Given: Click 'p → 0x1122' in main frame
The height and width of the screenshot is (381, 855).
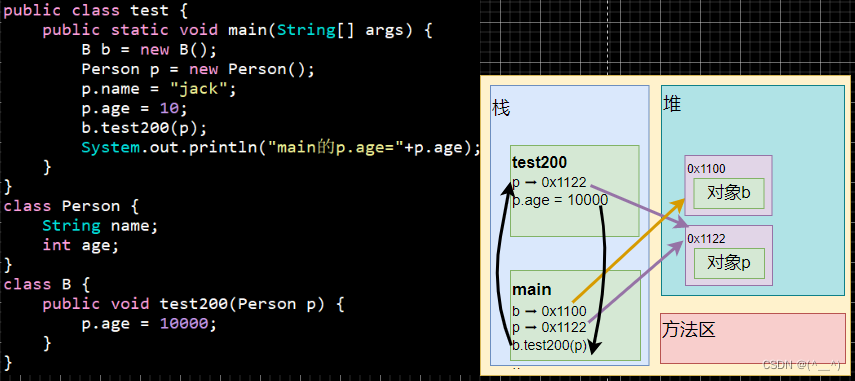Looking at the screenshot, I should tap(549, 328).
